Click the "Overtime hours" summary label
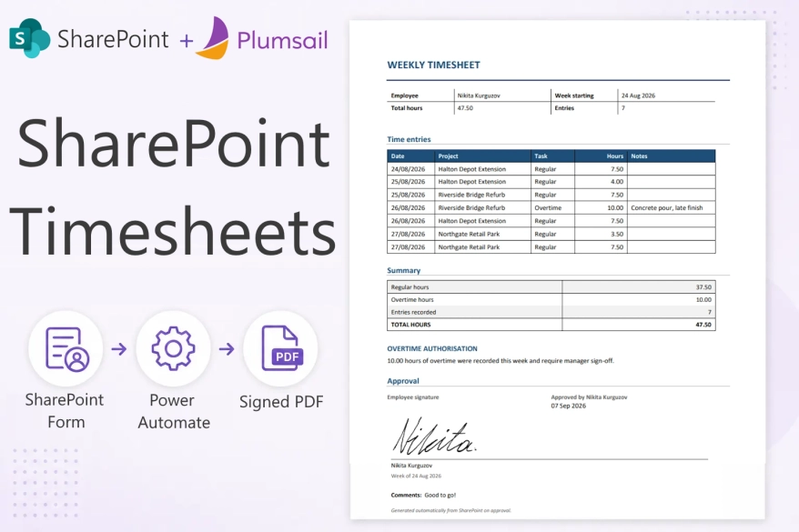The height and width of the screenshot is (532, 799). (x=412, y=300)
